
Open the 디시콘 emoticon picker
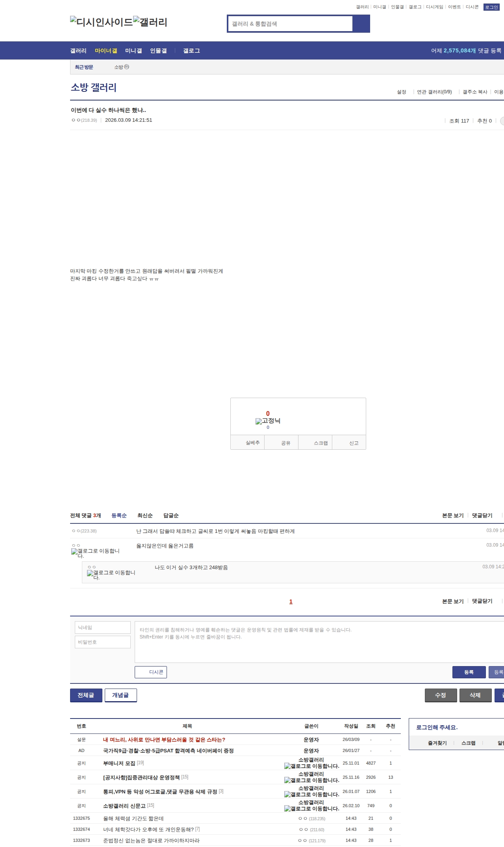tap(151, 672)
